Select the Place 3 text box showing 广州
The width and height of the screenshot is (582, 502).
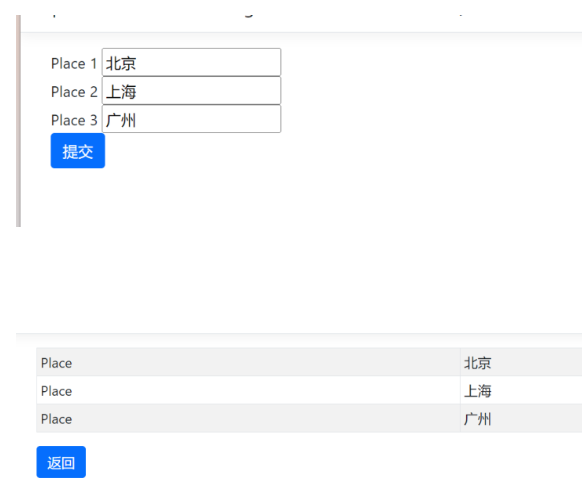(x=191, y=119)
